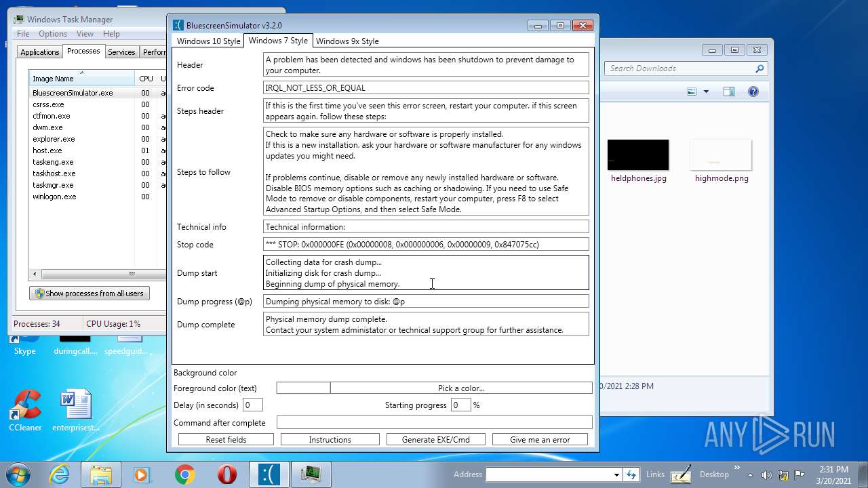Select dwm.exe process row

click(x=97, y=127)
